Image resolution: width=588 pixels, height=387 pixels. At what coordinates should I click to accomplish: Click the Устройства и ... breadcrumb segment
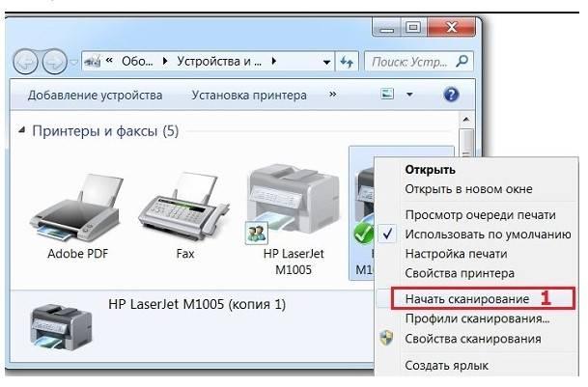click(219, 61)
